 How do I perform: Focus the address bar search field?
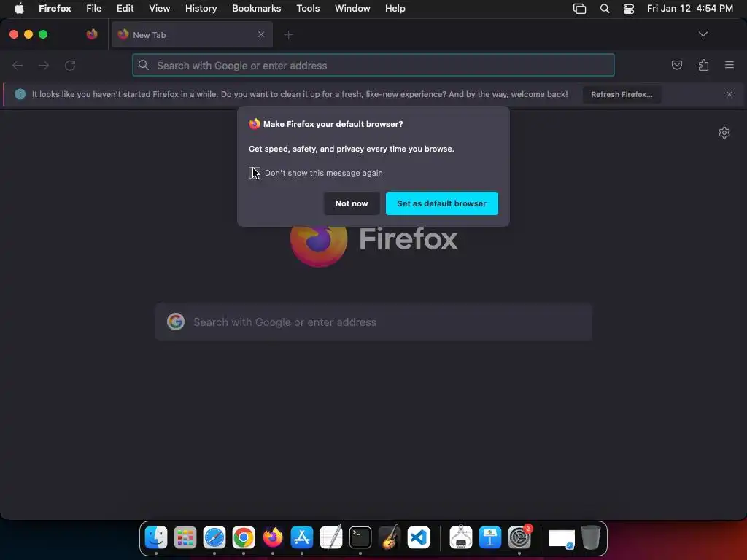pyautogui.click(x=373, y=65)
